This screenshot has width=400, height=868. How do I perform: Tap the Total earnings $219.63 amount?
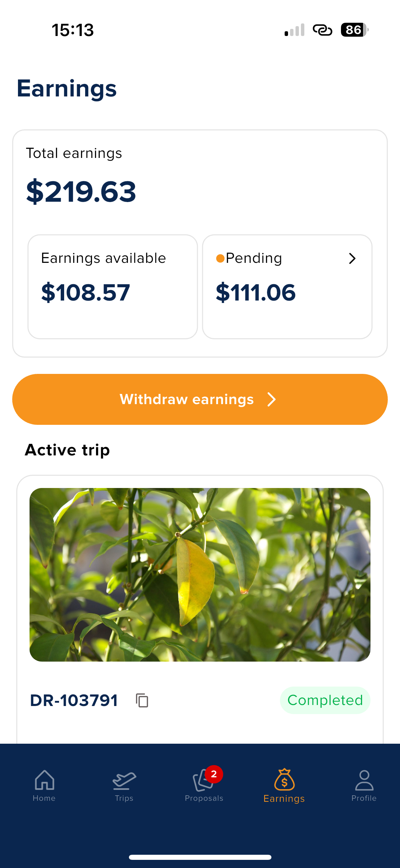pos(81,192)
